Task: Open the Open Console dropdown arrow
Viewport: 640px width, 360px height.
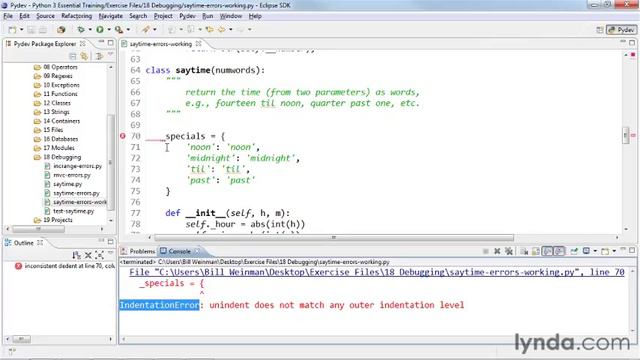Action: [613, 251]
